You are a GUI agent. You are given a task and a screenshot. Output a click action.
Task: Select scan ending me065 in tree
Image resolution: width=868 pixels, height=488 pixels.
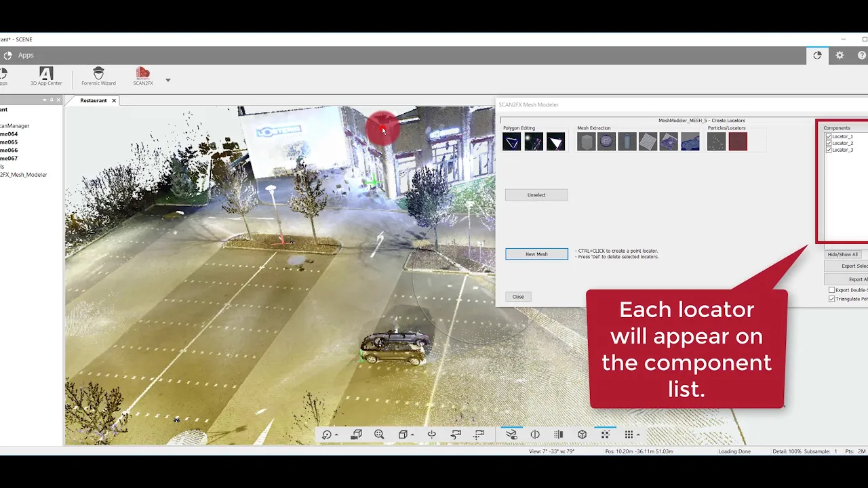click(x=9, y=142)
